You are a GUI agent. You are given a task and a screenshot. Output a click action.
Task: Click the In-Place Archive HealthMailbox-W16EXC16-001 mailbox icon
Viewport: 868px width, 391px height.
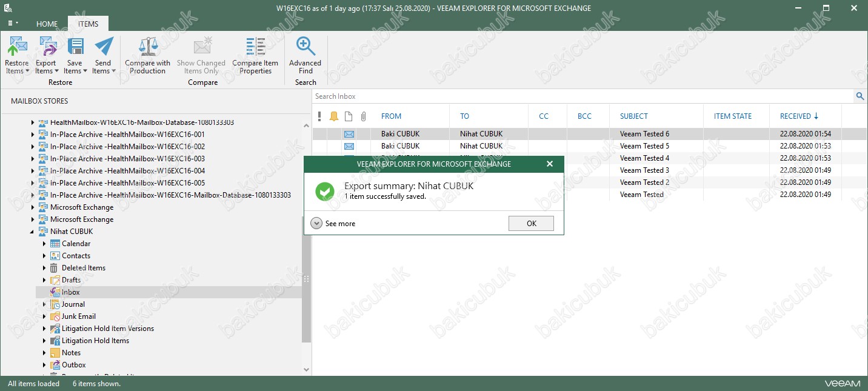pyautogui.click(x=44, y=135)
